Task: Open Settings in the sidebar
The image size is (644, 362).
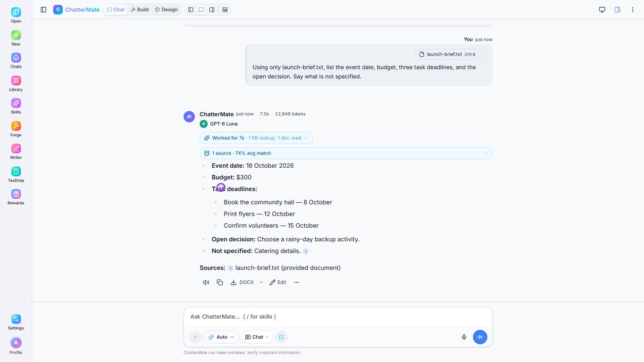Action: click(x=16, y=322)
